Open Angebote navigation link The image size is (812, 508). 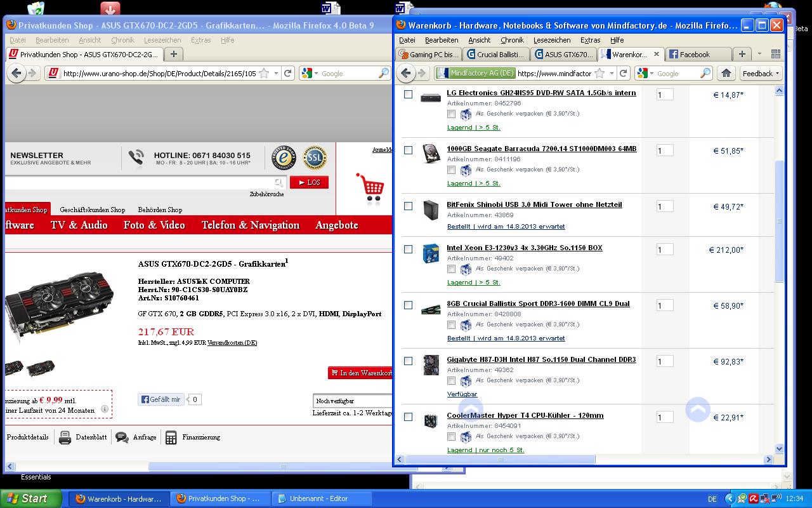pyautogui.click(x=337, y=225)
